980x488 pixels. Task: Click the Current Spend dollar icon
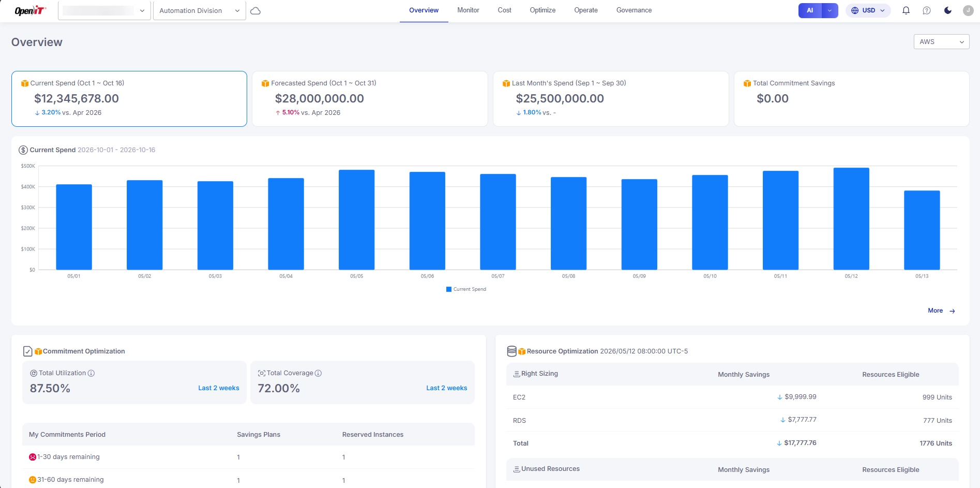tap(23, 150)
